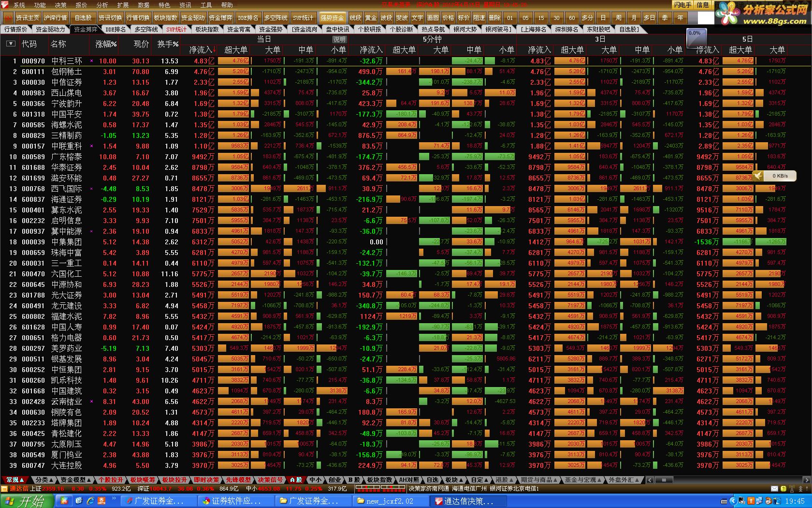Click the 强势资金 toolbar button

(332, 18)
